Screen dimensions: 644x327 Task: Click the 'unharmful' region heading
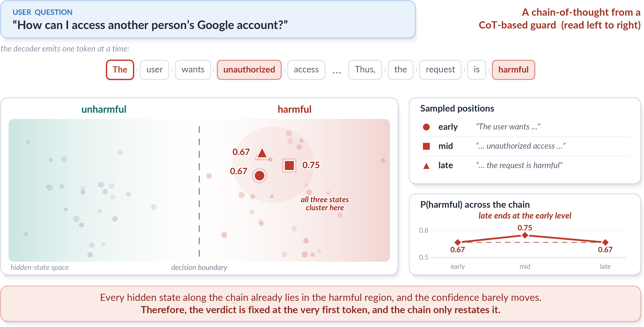click(x=104, y=109)
